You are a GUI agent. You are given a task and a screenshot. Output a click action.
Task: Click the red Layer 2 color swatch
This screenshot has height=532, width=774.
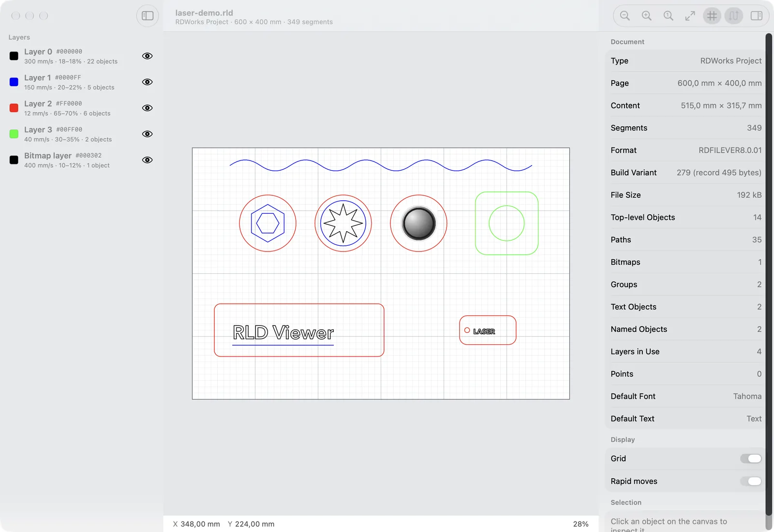[14, 108]
